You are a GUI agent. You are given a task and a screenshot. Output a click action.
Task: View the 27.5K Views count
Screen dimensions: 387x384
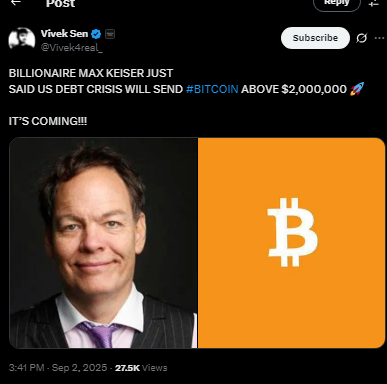pos(141,368)
